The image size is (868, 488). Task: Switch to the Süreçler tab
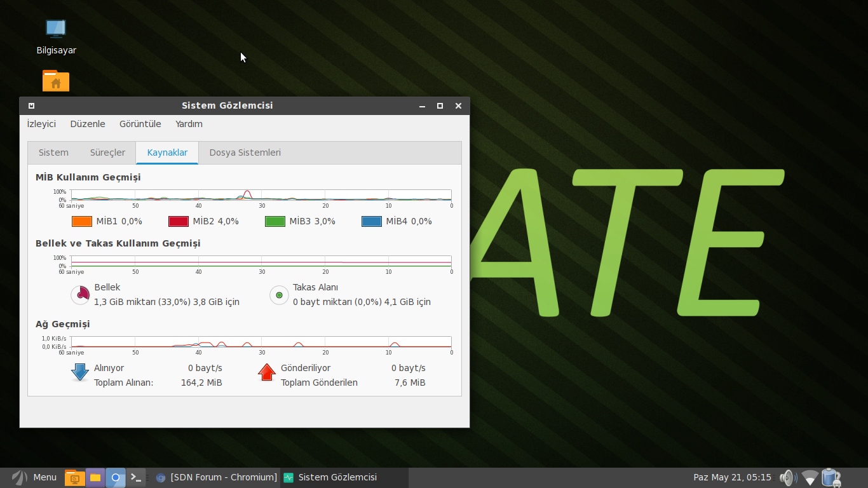pyautogui.click(x=107, y=152)
